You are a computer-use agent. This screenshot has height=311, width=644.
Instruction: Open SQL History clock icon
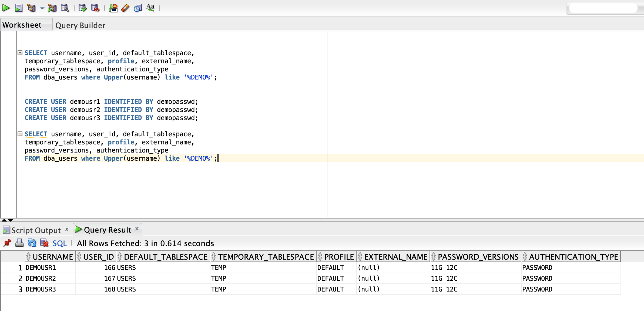pos(138,8)
